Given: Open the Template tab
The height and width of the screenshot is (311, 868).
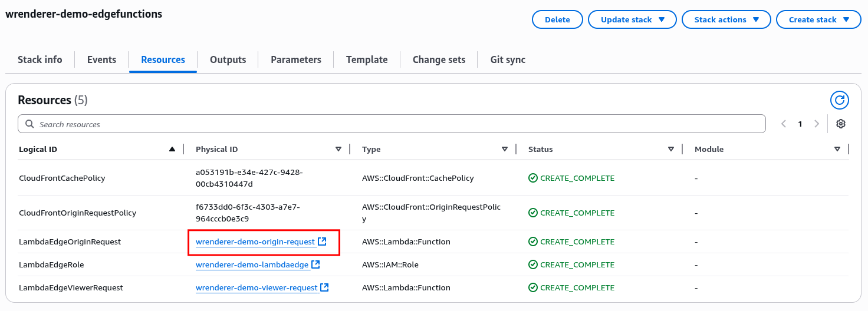Looking at the screenshot, I should [367, 59].
